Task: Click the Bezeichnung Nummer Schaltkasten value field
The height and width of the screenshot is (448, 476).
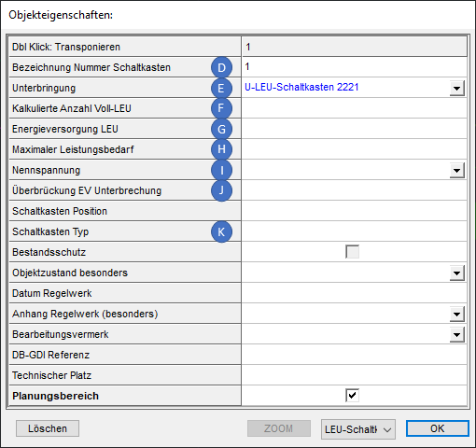Action: click(355, 67)
